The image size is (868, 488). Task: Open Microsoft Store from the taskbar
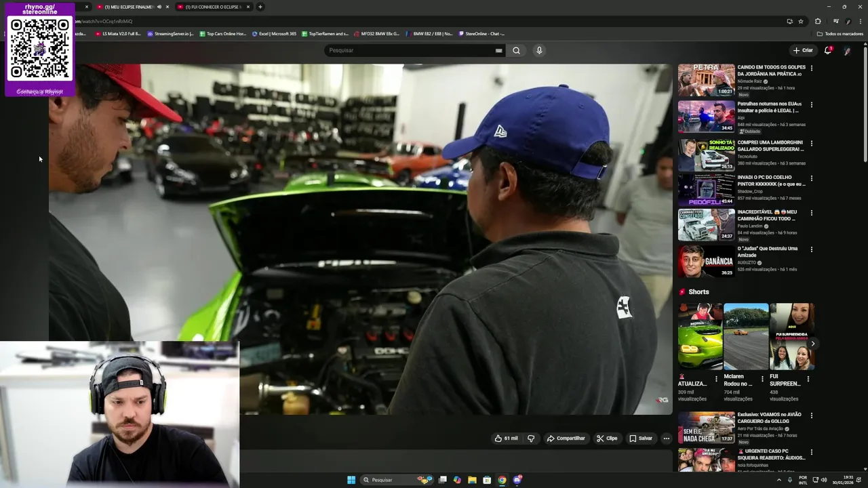[x=487, y=480]
